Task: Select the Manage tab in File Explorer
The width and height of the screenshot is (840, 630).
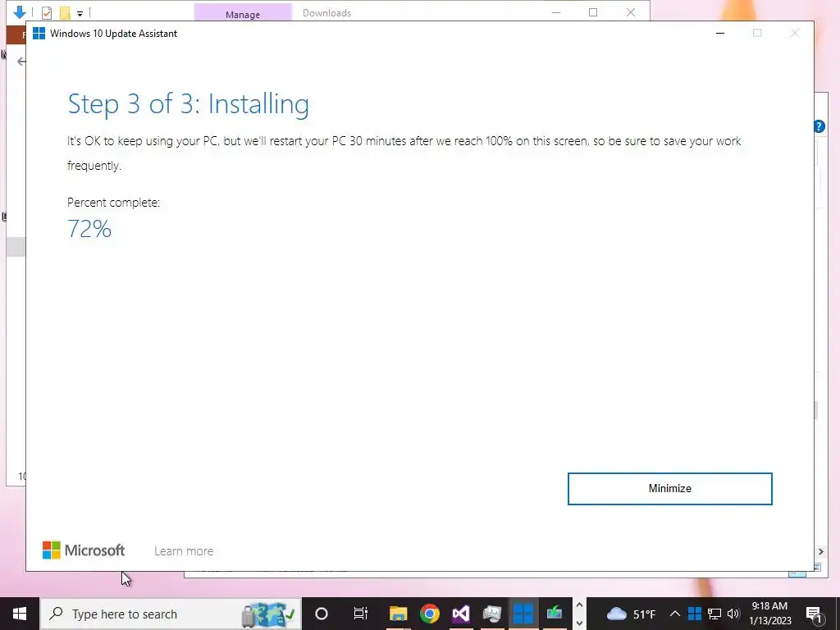Action: point(243,13)
